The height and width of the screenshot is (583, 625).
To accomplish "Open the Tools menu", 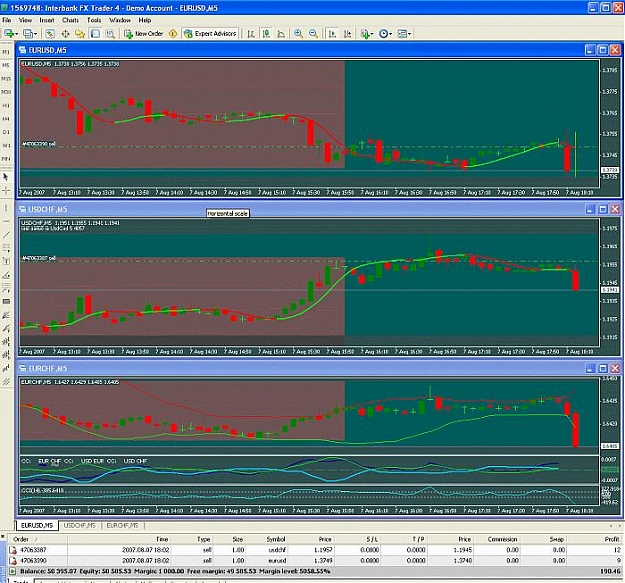I will coord(94,20).
